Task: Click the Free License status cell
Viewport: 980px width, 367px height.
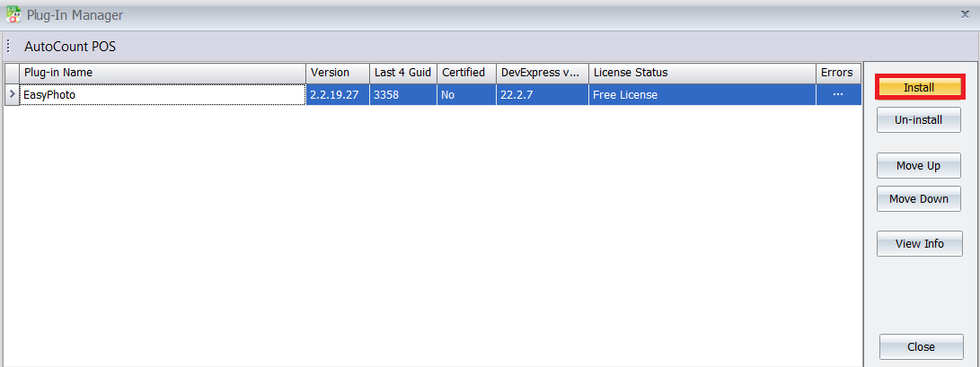Action: 702,94
